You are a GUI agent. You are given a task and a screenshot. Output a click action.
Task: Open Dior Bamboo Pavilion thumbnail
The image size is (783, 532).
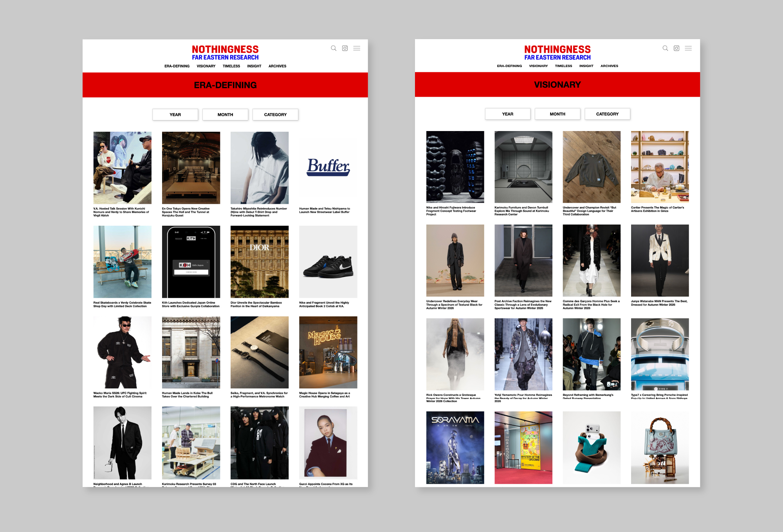coord(260,261)
